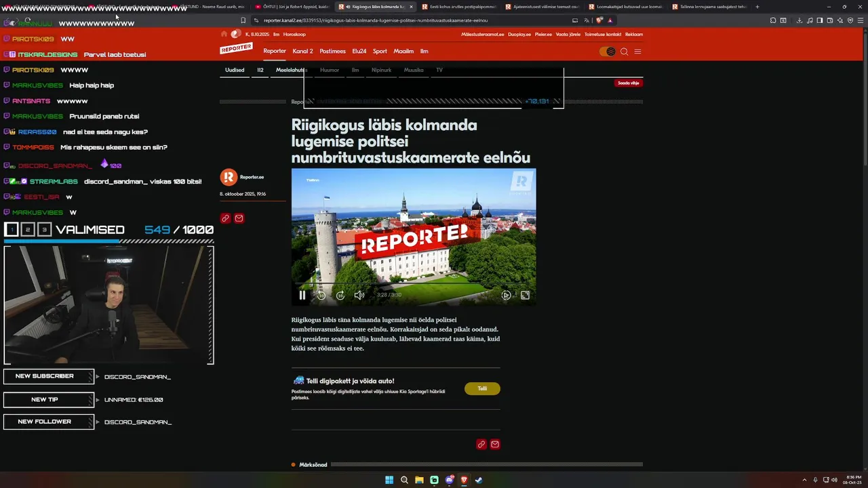Viewport: 868px width, 488px height.
Task: Open the Windows Start menu
Action: point(389,480)
